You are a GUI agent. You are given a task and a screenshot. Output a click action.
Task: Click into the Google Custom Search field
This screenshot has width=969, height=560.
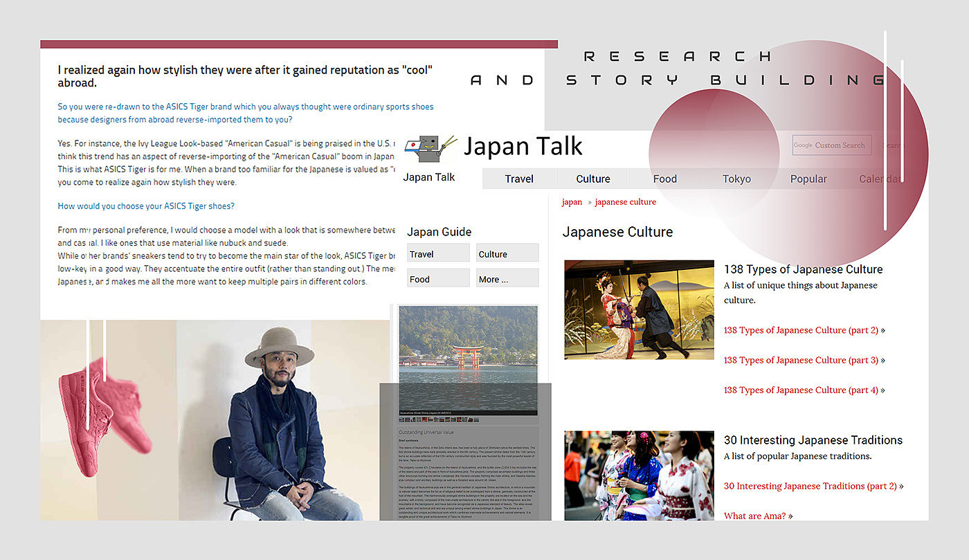831,145
